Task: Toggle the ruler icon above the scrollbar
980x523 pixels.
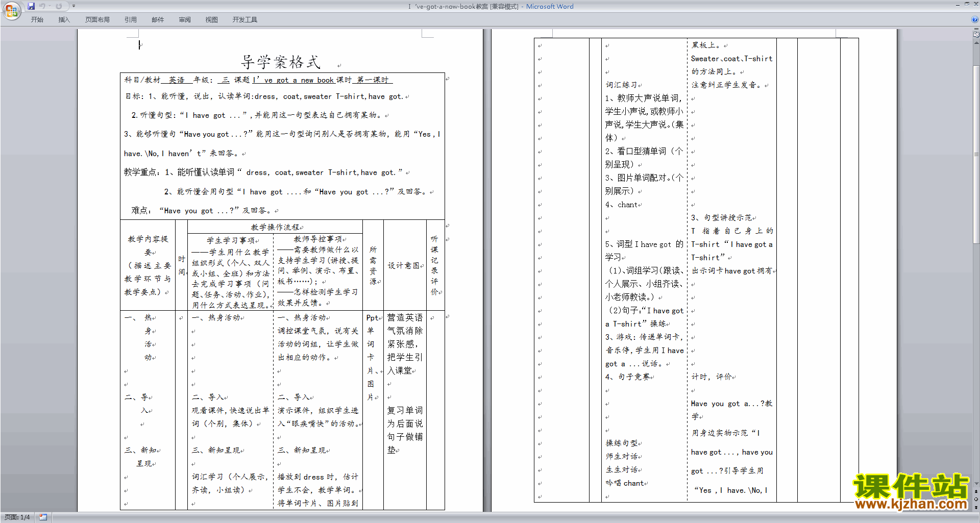Action: point(976,35)
